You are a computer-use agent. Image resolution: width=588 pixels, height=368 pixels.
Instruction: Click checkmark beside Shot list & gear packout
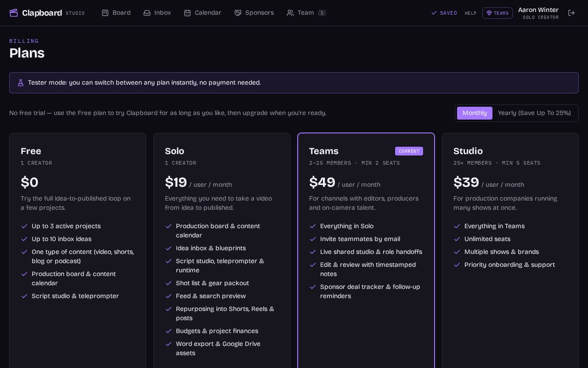tap(169, 283)
